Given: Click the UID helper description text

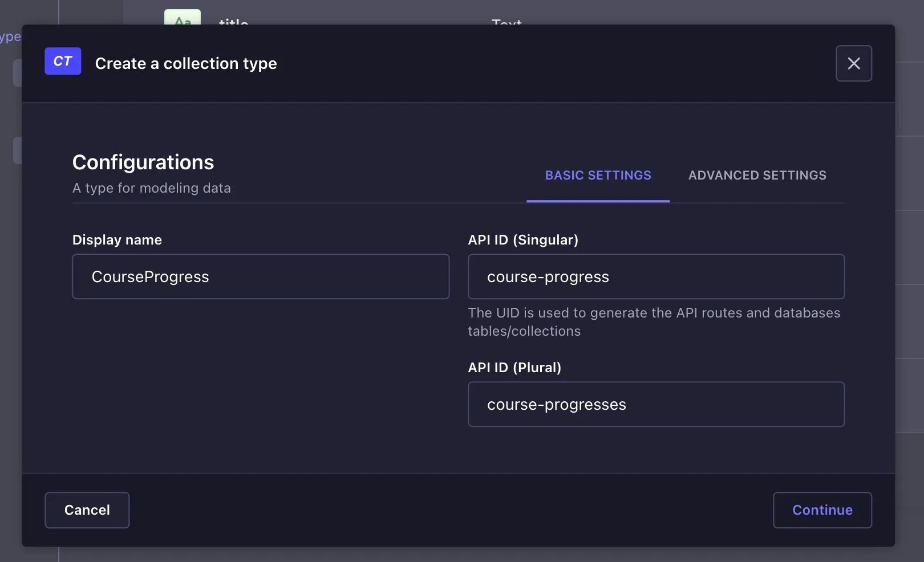Looking at the screenshot, I should [654, 321].
